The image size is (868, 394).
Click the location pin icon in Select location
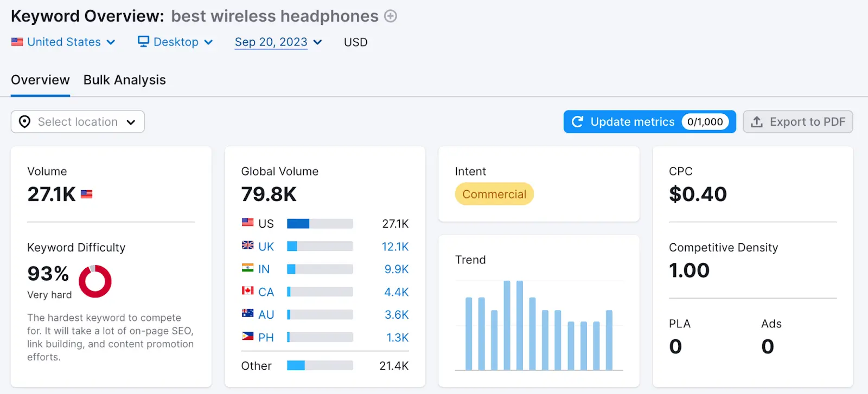click(x=24, y=121)
